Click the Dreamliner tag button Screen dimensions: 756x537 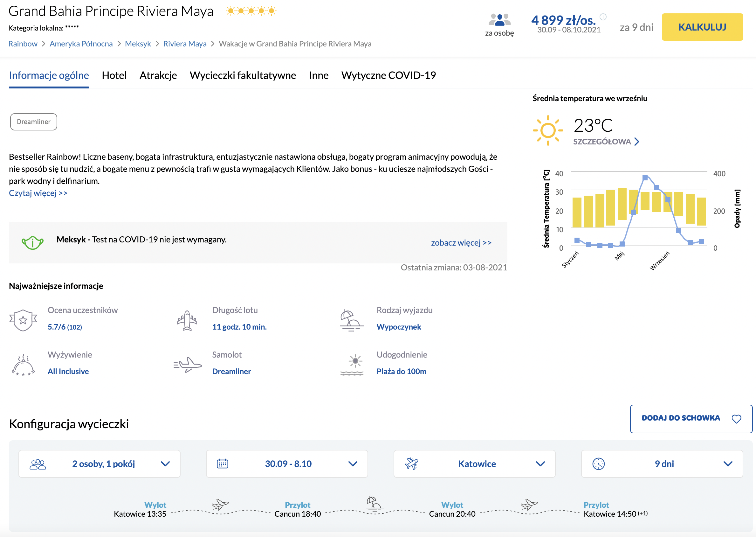[34, 122]
